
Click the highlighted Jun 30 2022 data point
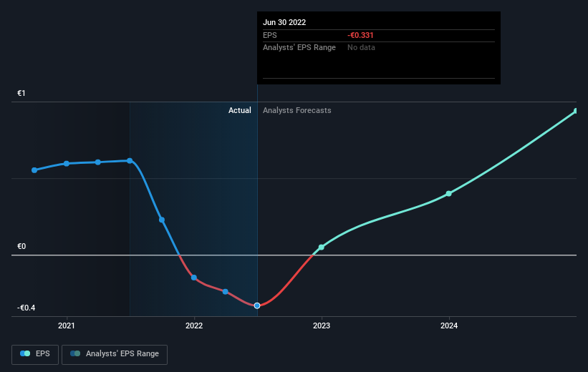pyautogui.click(x=257, y=305)
